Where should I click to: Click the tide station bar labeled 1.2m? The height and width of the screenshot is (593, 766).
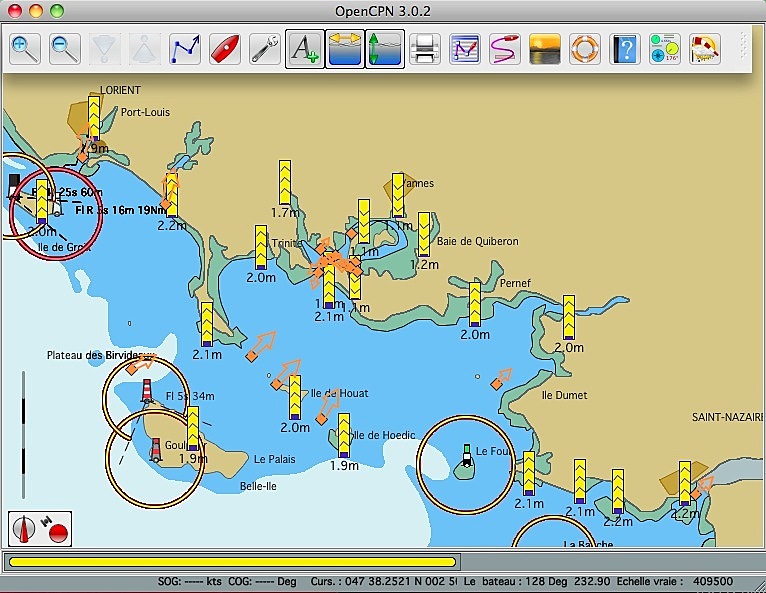(424, 234)
